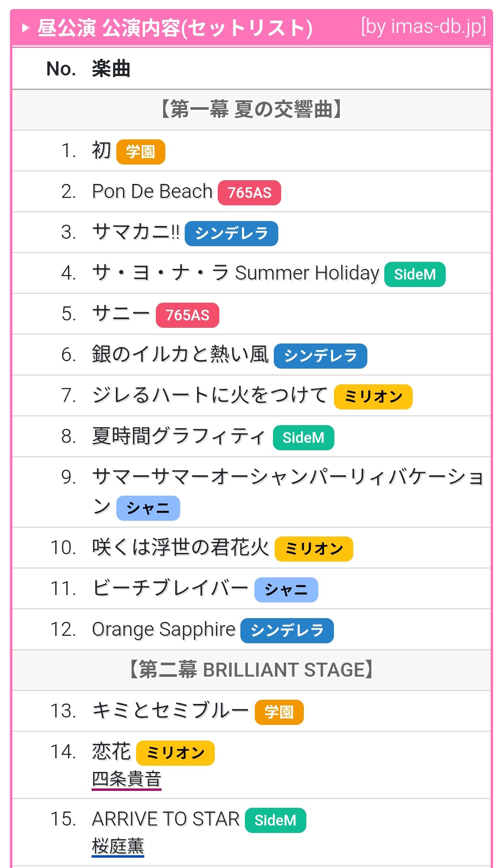Click the 学園 tag next to 初
Image resolution: width=503 pixels, height=868 pixels.
(141, 152)
